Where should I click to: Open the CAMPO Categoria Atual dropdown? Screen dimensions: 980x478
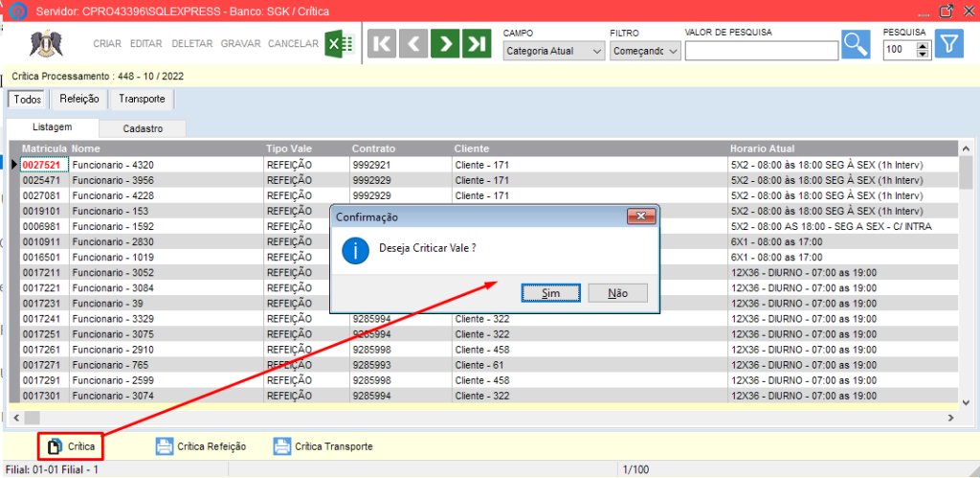[x=554, y=51]
